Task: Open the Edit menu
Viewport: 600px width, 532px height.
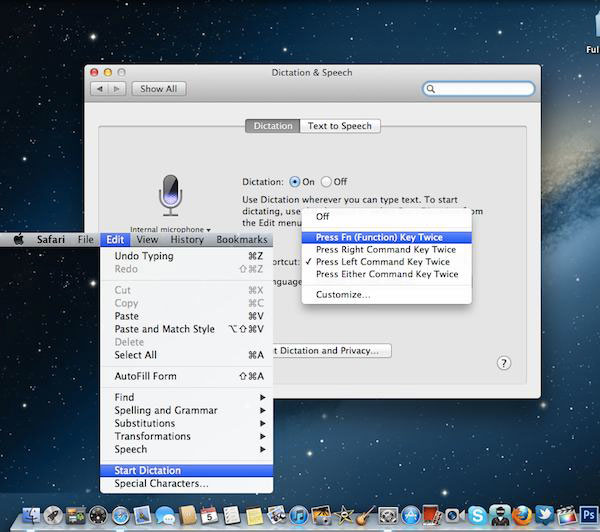Action: click(x=115, y=240)
